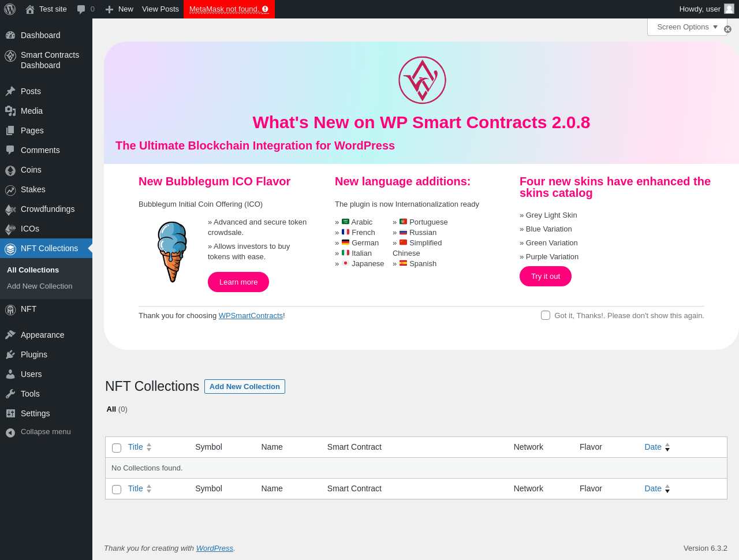Open the WPSmartContracts link

tap(251, 316)
